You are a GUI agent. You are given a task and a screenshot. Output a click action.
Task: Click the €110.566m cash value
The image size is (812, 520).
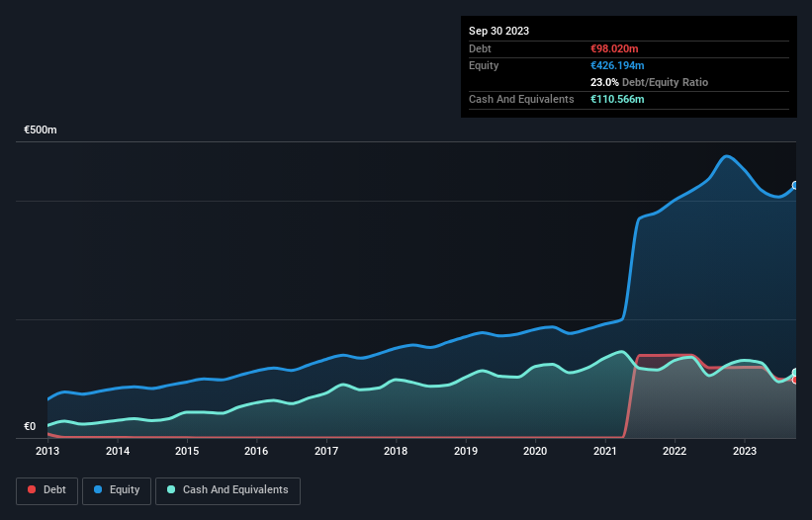[x=617, y=99]
